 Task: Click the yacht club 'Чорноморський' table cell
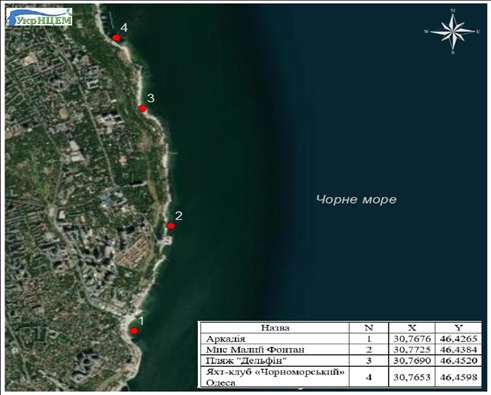(275, 377)
